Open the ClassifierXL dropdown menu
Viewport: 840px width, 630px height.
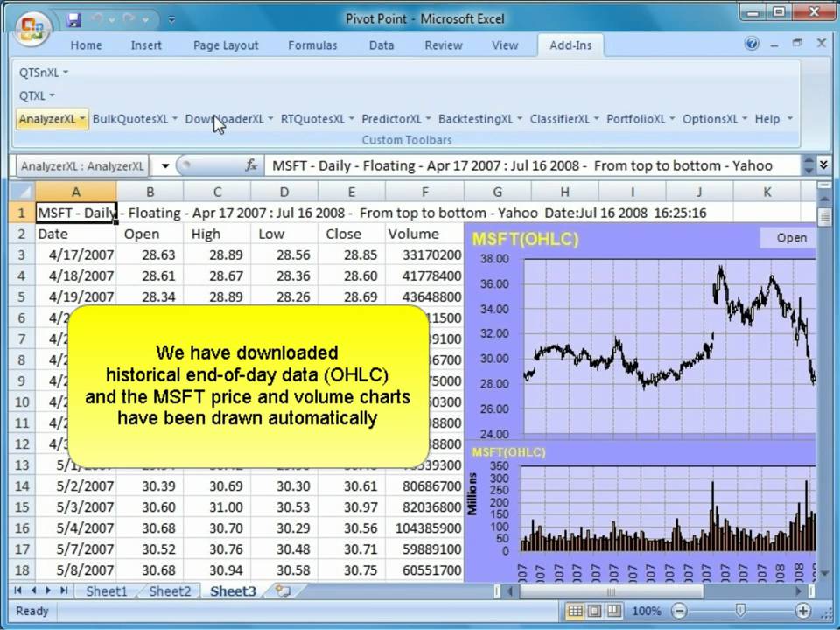(x=564, y=119)
